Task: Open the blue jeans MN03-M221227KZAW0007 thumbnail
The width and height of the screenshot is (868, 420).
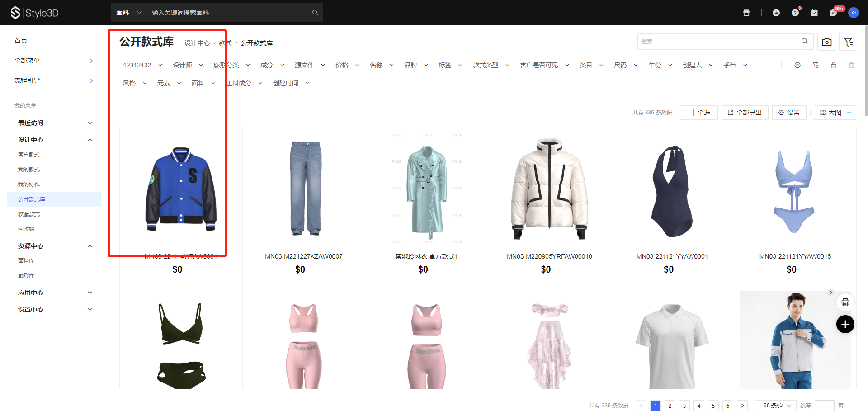Action: tap(306, 189)
